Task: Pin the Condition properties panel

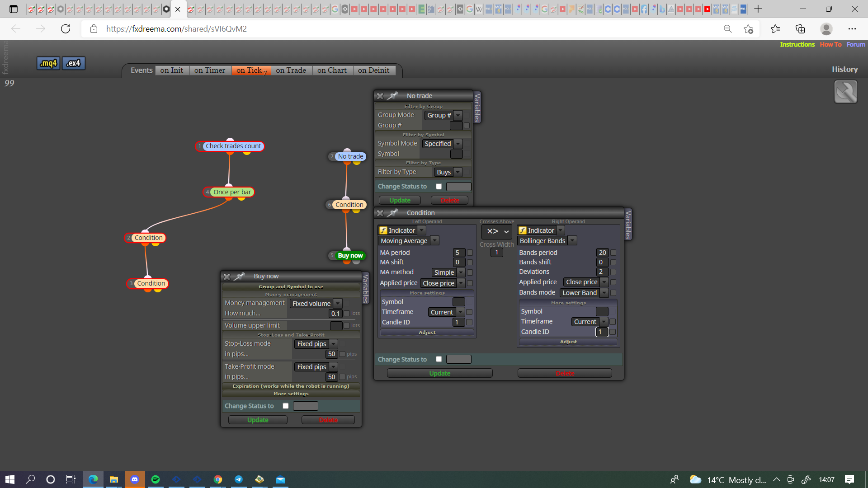Action: (x=393, y=213)
